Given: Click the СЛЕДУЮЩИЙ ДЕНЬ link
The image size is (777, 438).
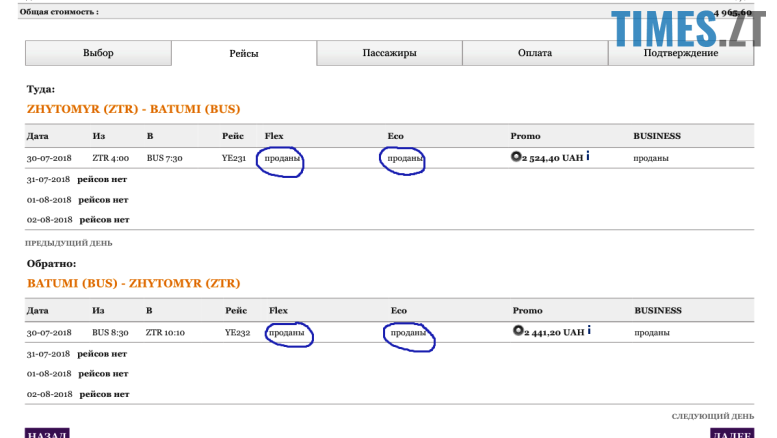Looking at the screenshot, I should pyautogui.click(x=713, y=416).
